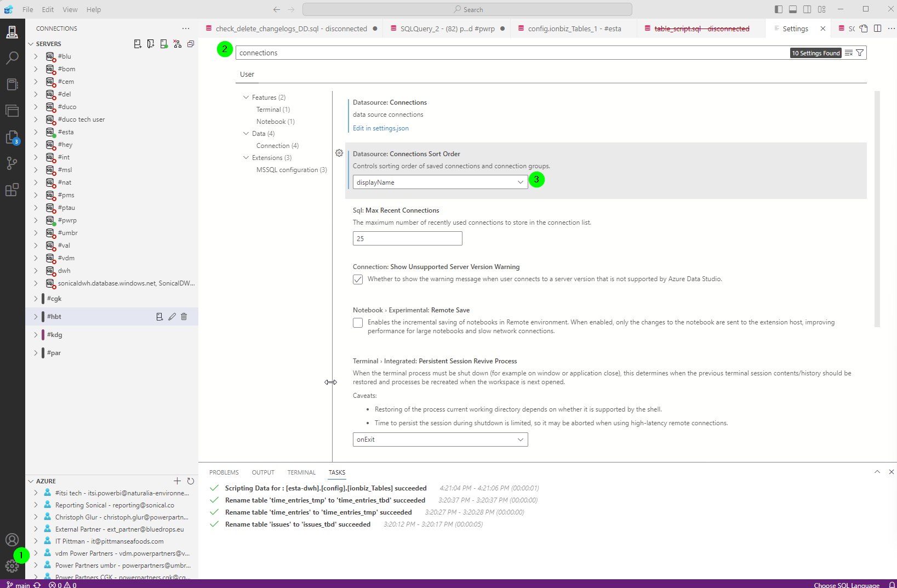Click Open Settings (JSON) icon

[864, 28]
